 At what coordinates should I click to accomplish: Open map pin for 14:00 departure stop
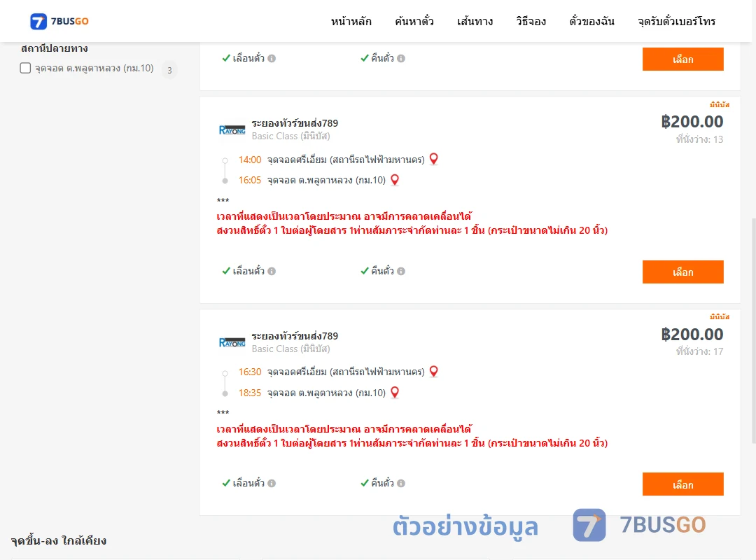point(434,159)
